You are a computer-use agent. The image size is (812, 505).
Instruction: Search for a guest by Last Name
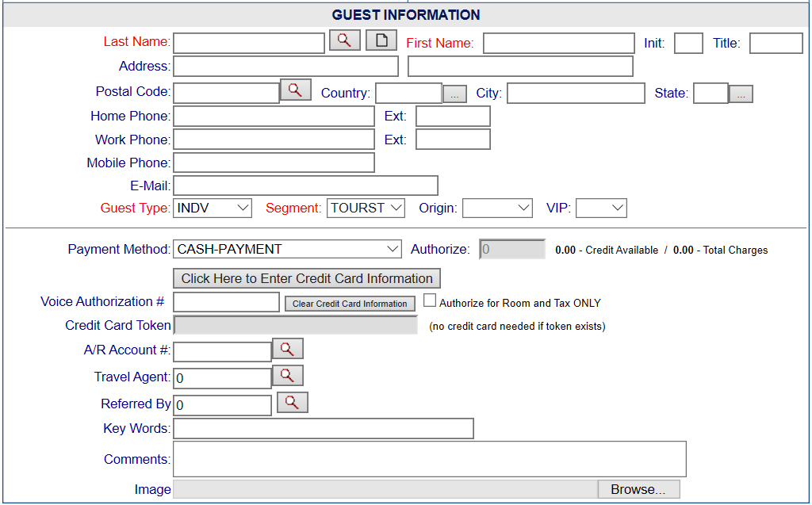(344, 40)
